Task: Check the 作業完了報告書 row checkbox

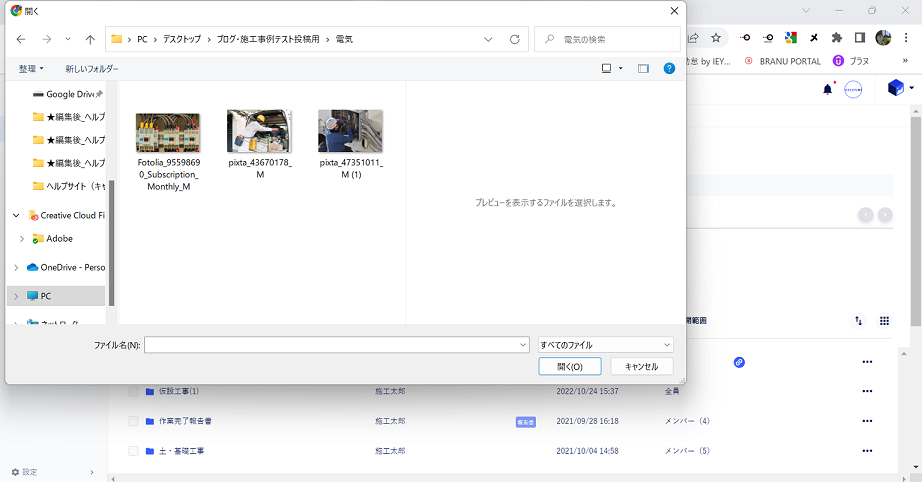Action: pos(133,421)
